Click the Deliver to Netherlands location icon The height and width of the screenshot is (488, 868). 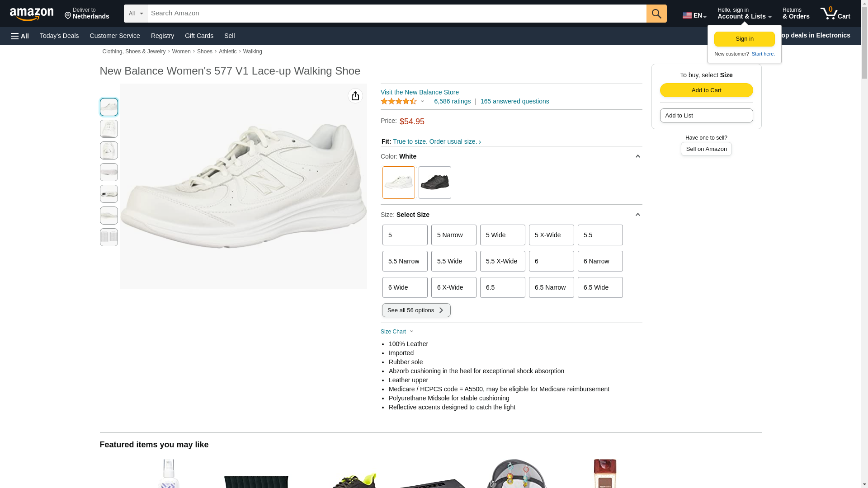tap(68, 16)
